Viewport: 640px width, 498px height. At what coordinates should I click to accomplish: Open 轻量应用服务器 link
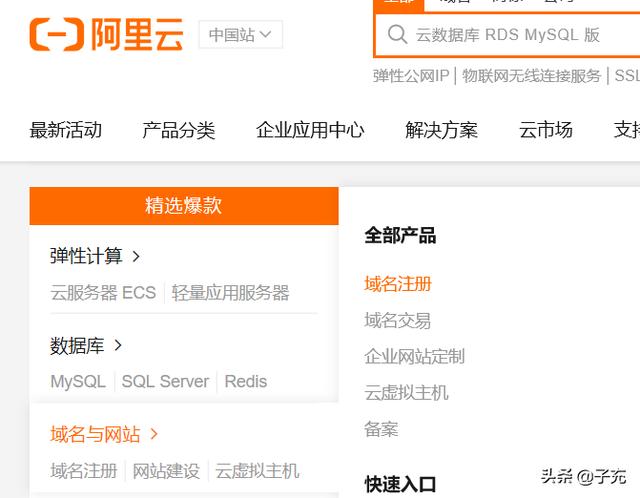tap(230, 293)
